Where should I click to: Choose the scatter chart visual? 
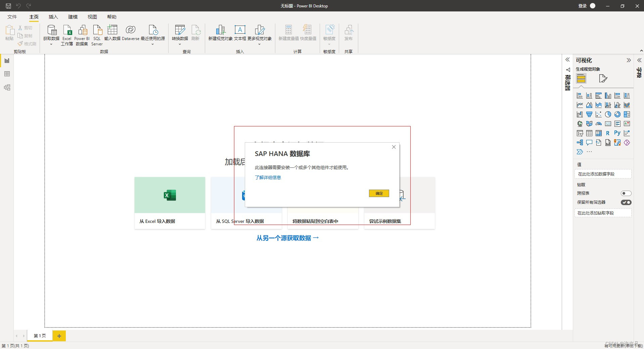pos(598,115)
